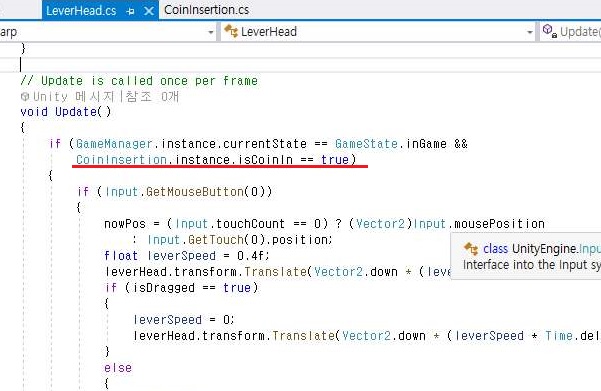Click 'GameManager' in the if condition
This screenshot has width=601, height=391.
pyautogui.click(x=114, y=144)
